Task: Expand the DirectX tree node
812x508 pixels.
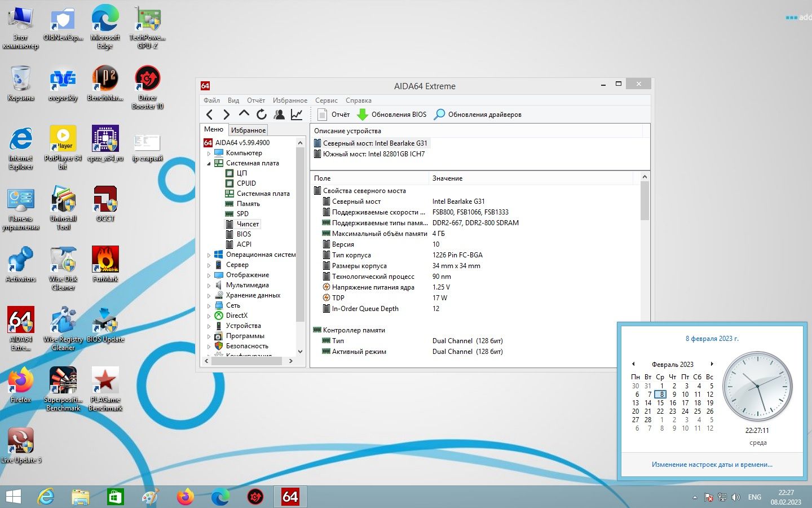Action: (x=209, y=316)
